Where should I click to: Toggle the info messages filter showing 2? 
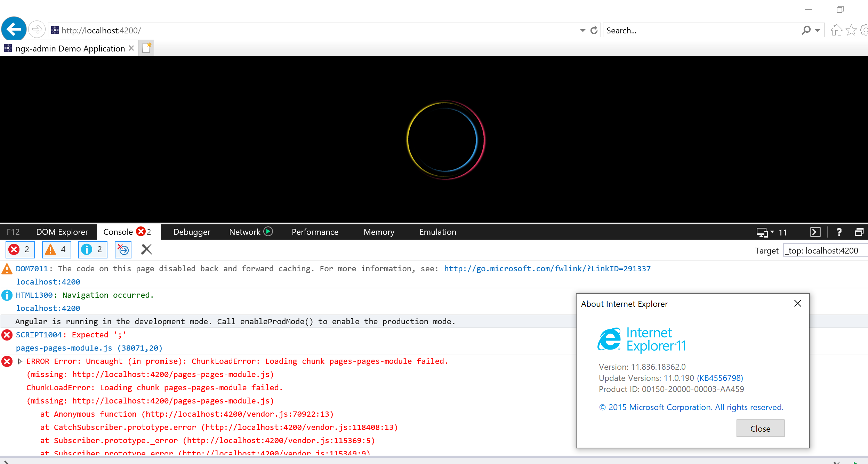[x=93, y=249]
